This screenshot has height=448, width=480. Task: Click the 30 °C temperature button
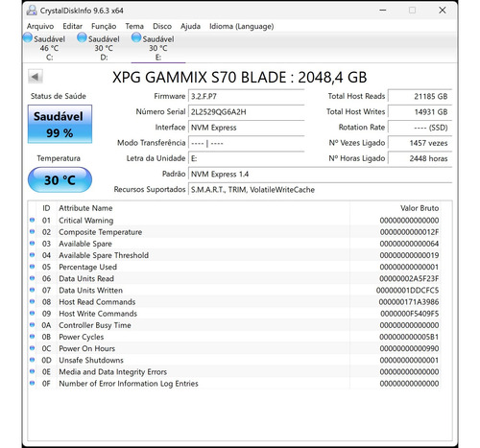tap(60, 180)
